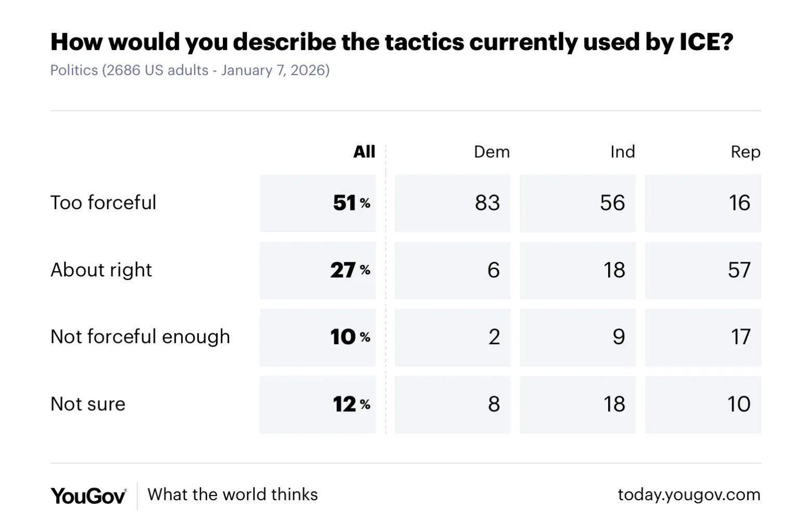Select the "Ind" column header
The height and width of the screenshot is (532, 806).
pyautogui.click(x=622, y=152)
